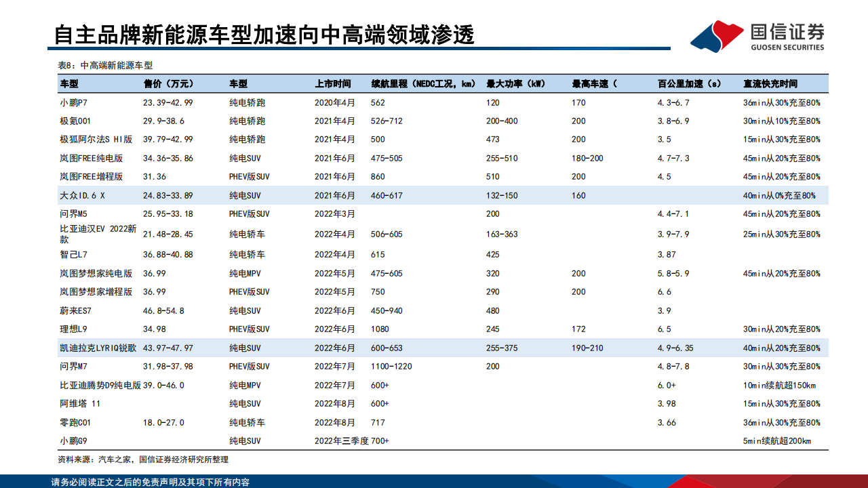Click the range value 1080
This screenshot has width=868, height=488.
[380, 329]
